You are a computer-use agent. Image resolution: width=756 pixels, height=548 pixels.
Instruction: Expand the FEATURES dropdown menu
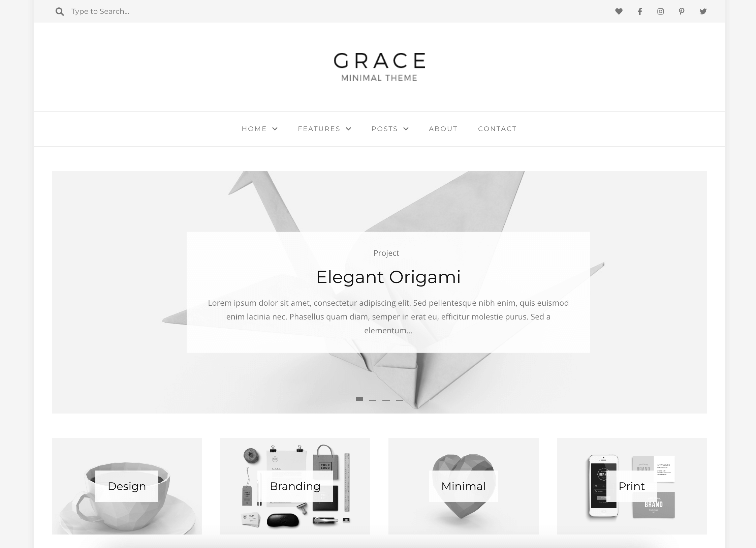(324, 129)
